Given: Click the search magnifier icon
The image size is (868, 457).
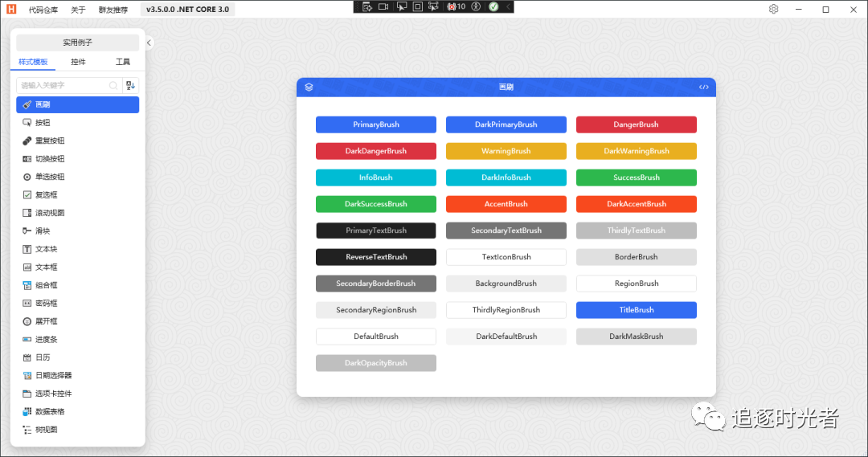Looking at the screenshot, I should (113, 85).
